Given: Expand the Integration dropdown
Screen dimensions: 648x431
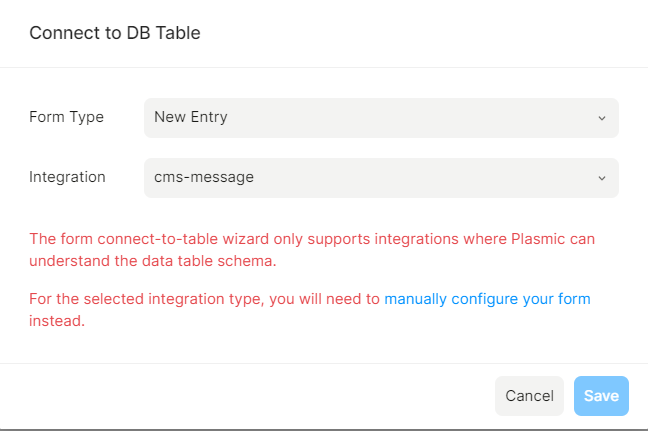Looking at the screenshot, I should coord(381,178).
